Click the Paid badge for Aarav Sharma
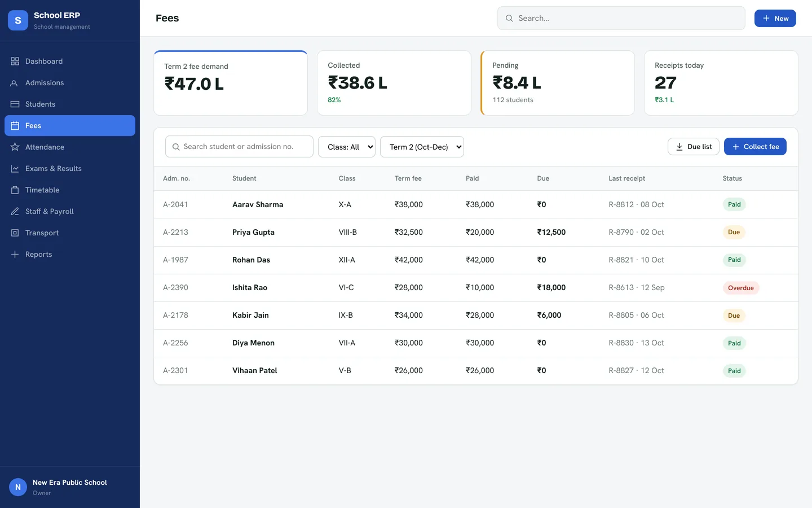The image size is (812, 508). (x=734, y=204)
